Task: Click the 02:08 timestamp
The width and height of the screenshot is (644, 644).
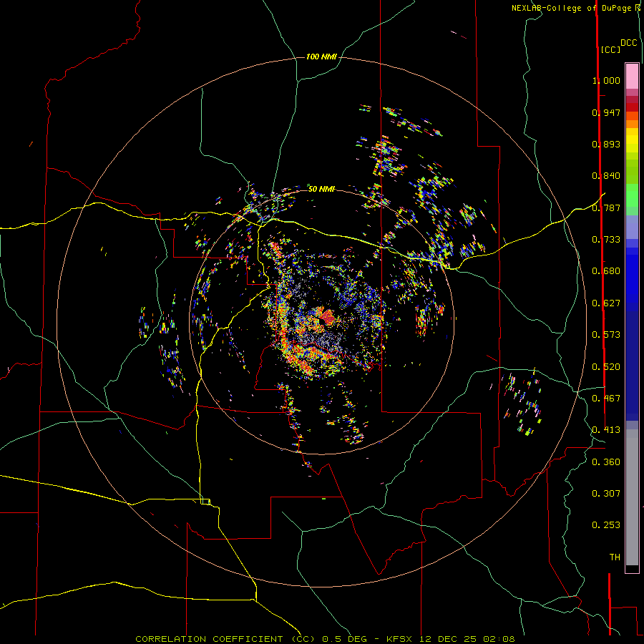Action: [499, 639]
